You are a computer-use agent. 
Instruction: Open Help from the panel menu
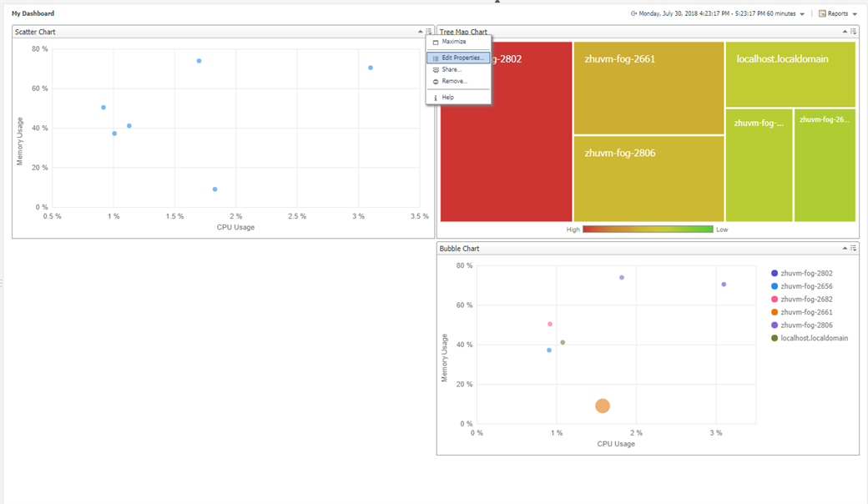click(458, 98)
